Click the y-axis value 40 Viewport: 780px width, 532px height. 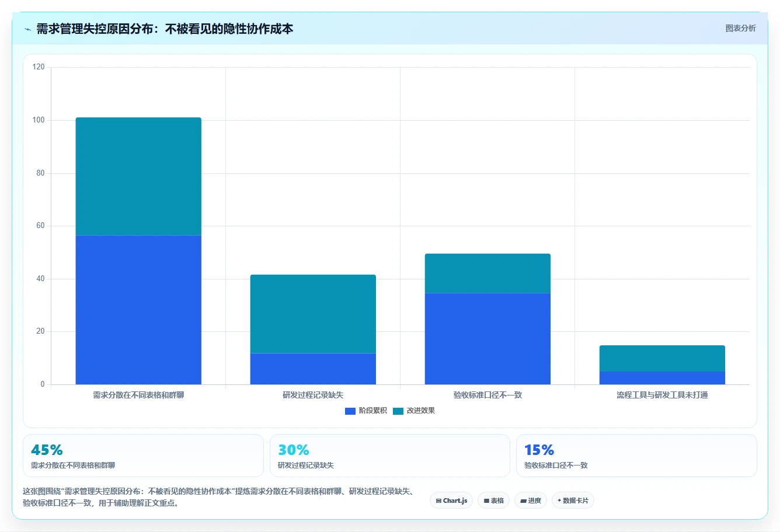click(40, 279)
